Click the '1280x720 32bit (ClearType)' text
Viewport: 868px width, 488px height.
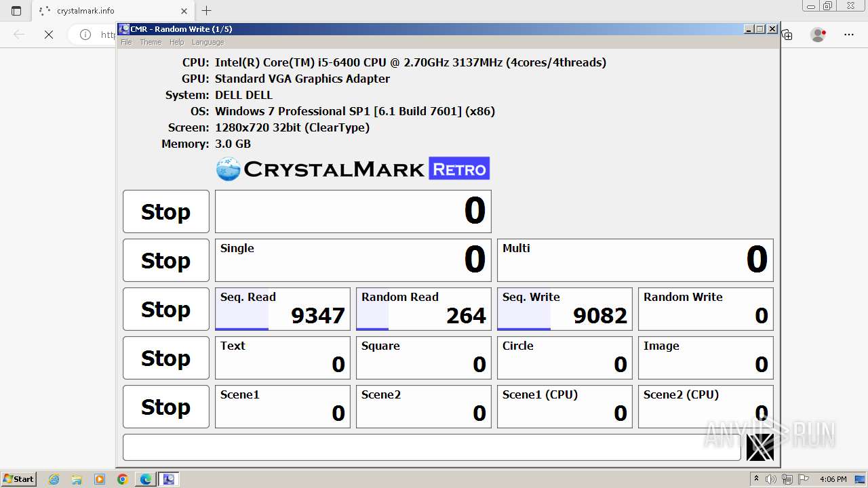tap(292, 127)
